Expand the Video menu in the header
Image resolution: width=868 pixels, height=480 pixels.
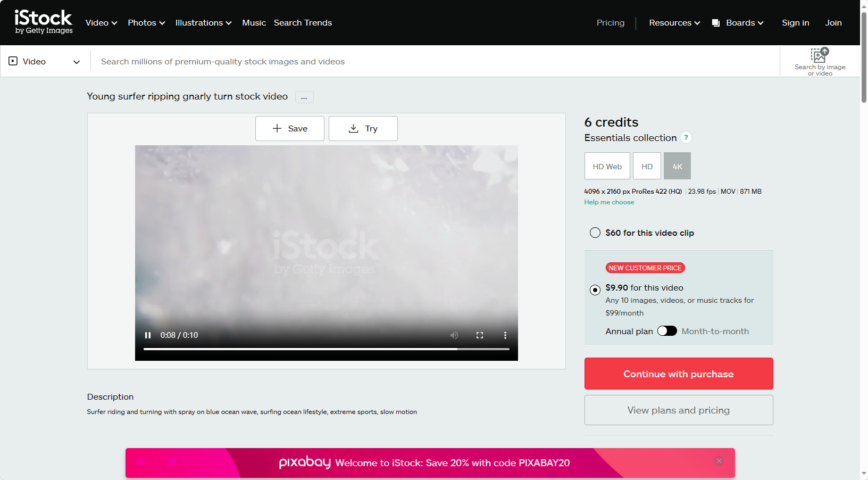(101, 23)
